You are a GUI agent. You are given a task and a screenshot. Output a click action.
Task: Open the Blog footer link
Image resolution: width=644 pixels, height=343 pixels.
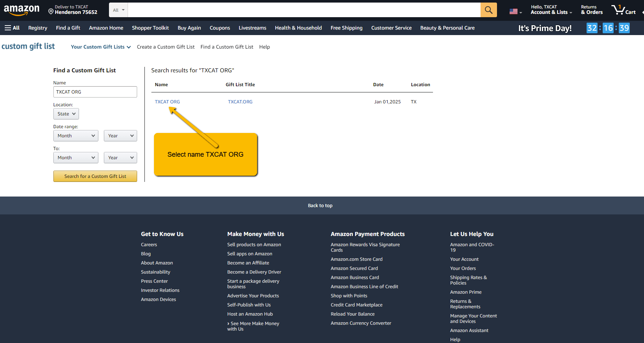point(146,254)
